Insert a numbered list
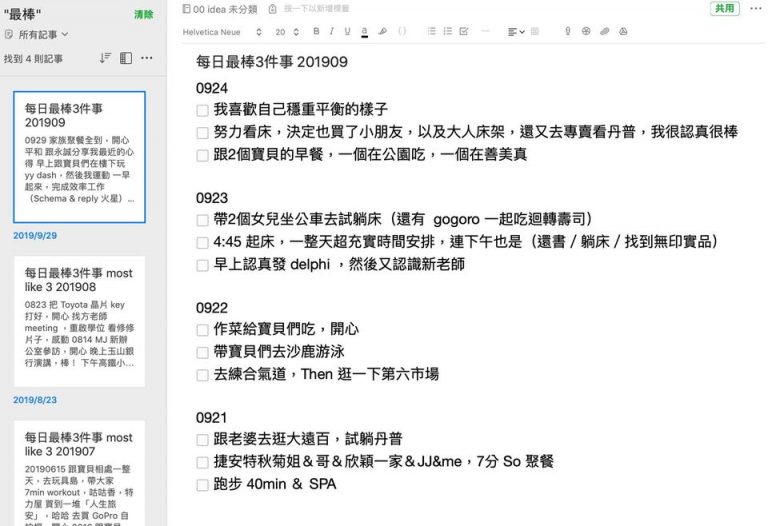The width and height of the screenshot is (768, 526). tap(448, 31)
